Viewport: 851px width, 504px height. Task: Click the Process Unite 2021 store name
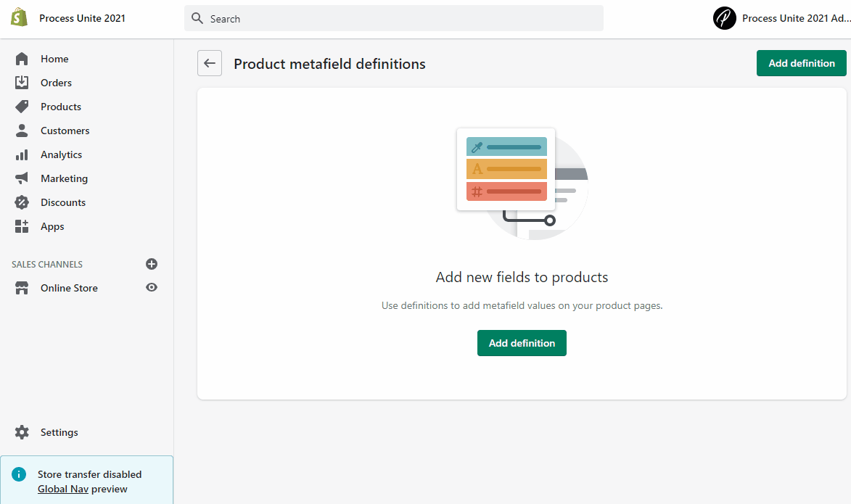pos(82,18)
